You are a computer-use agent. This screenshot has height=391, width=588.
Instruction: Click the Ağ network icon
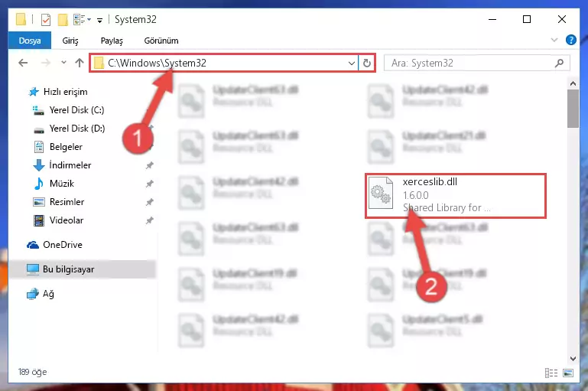(33, 294)
